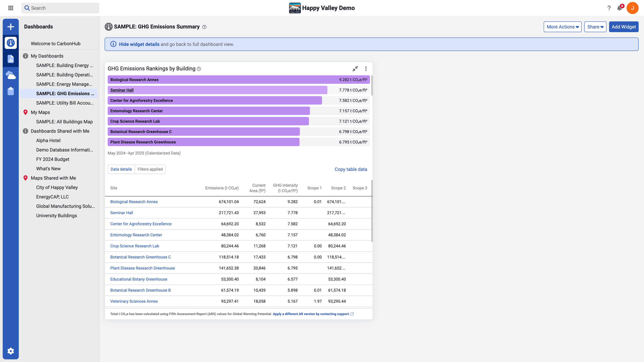Click the blue plus create icon
Viewport: 644px width, 362px height.
pos(11,27)
